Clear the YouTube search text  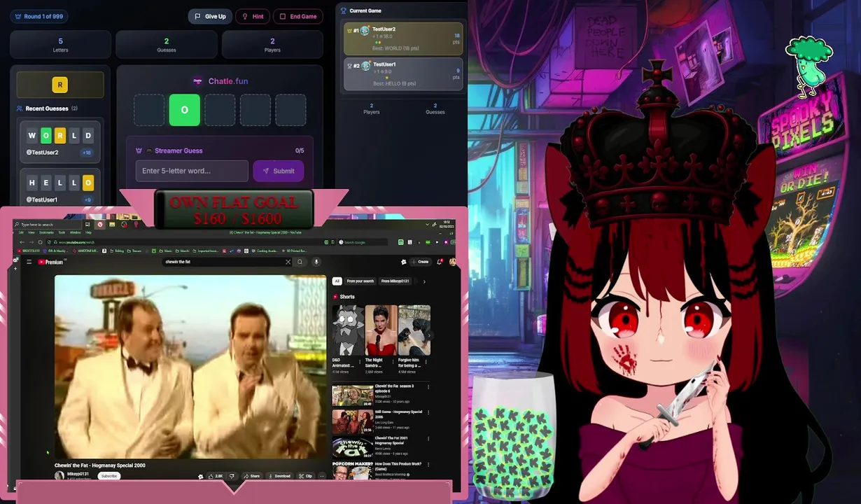click(x=288, y=262)
